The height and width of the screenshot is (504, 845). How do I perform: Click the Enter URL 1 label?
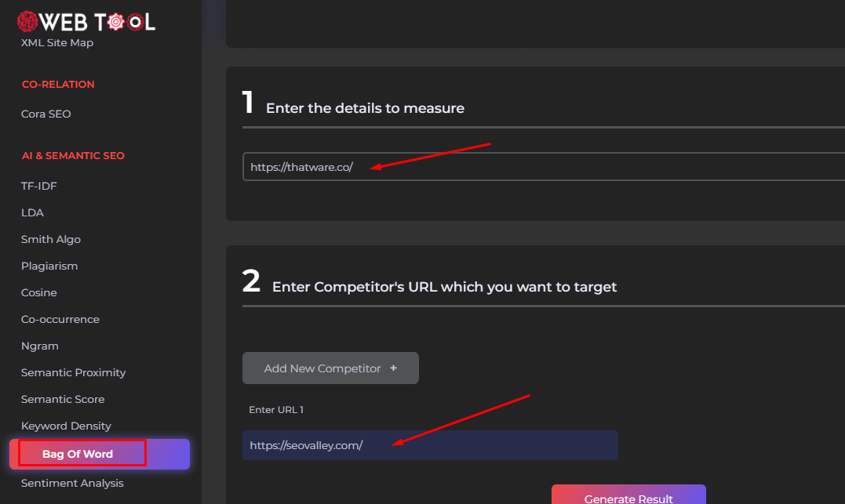(x=276, y=410)
